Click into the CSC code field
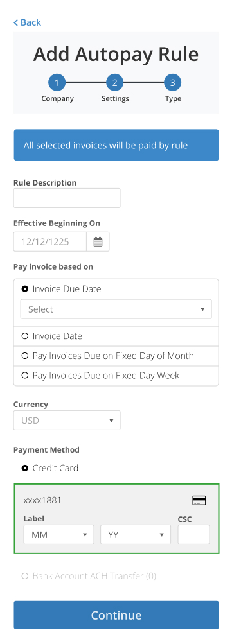 [193, 535]
